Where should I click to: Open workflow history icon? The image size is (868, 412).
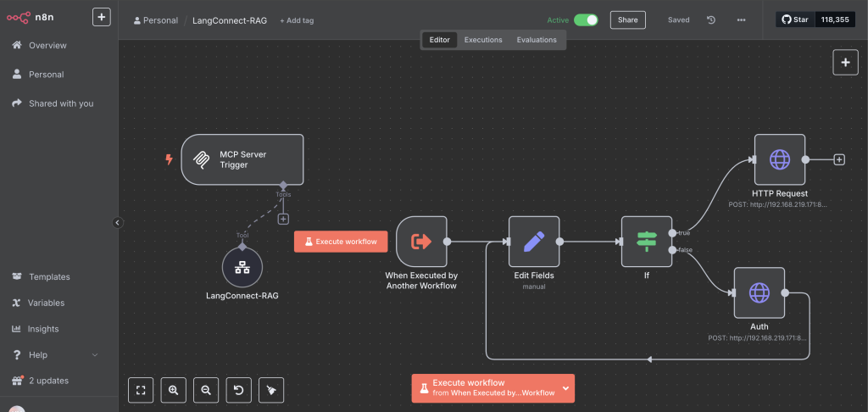tap(711, 20)
